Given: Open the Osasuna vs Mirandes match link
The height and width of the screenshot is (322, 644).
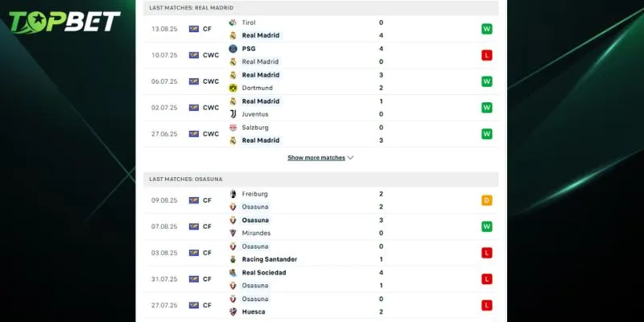Looking at the screenshot, I should pos(322,226).
